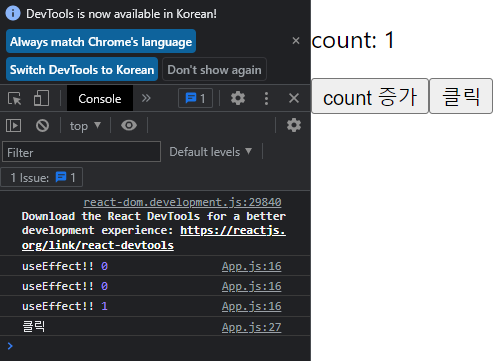Close the DevTools panel
500x361 pixels.
click(x=294, y=98)
